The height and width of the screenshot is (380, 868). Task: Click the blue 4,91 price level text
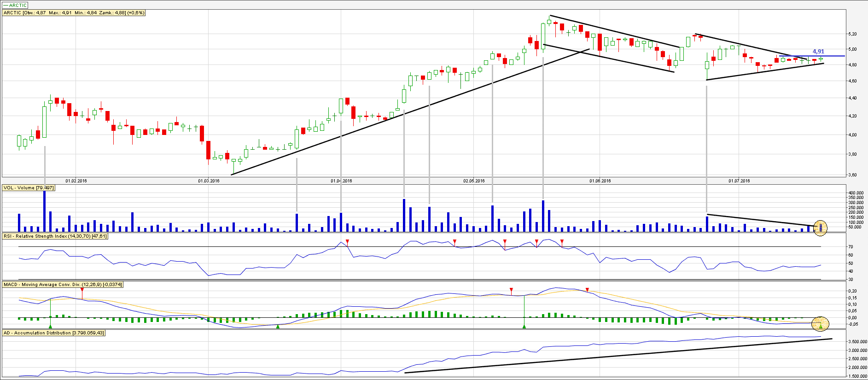pyautogui.click(x=818, y=52)
